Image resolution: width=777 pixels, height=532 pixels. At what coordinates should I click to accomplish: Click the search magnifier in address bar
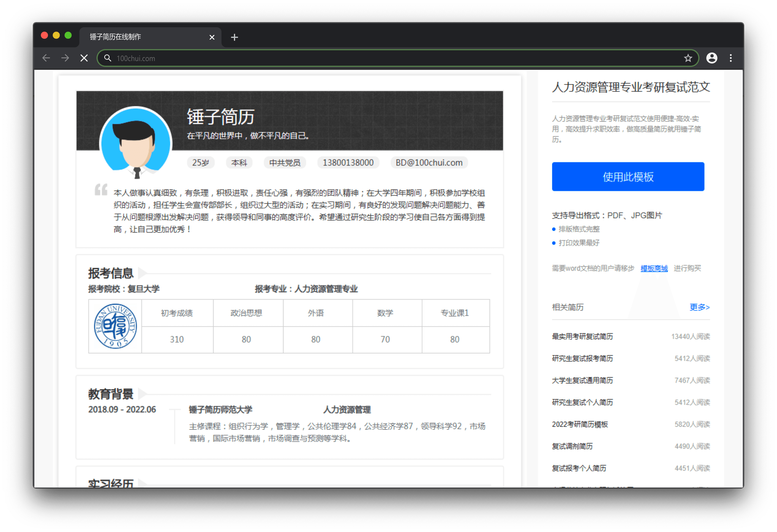(108, 58)
